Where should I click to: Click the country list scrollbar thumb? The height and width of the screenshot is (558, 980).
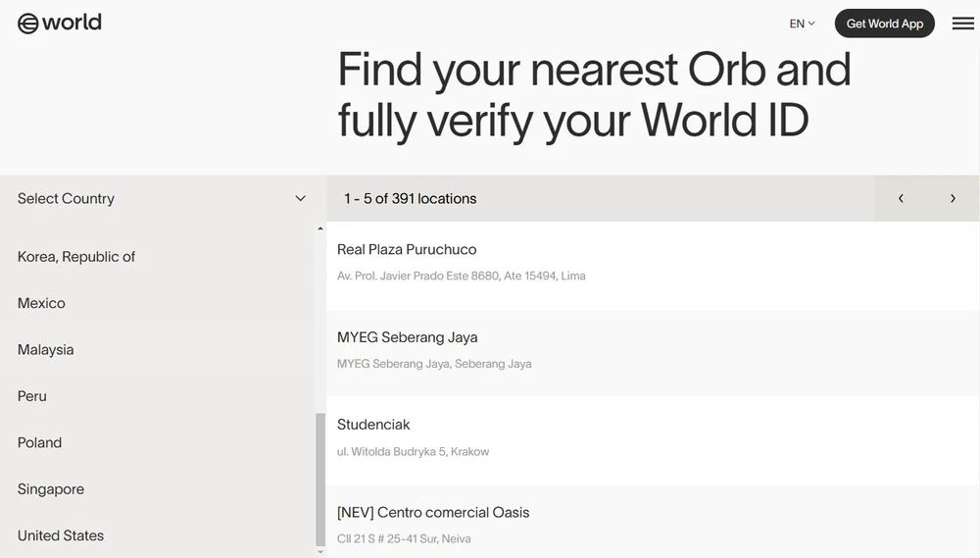(x=320, y=479)
